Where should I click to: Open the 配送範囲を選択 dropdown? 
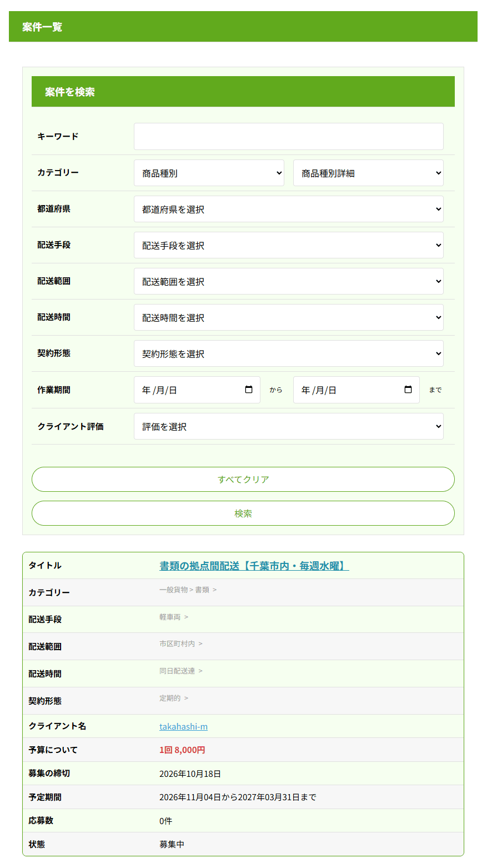pyautogui.click(x=288, y=281)
